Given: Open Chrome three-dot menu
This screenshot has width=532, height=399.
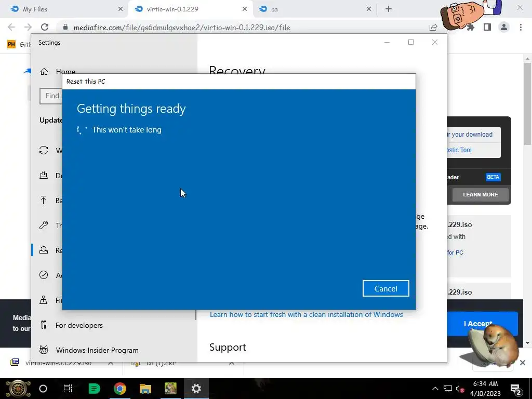Looking at the screenshot, I should [x=521, y=27].
